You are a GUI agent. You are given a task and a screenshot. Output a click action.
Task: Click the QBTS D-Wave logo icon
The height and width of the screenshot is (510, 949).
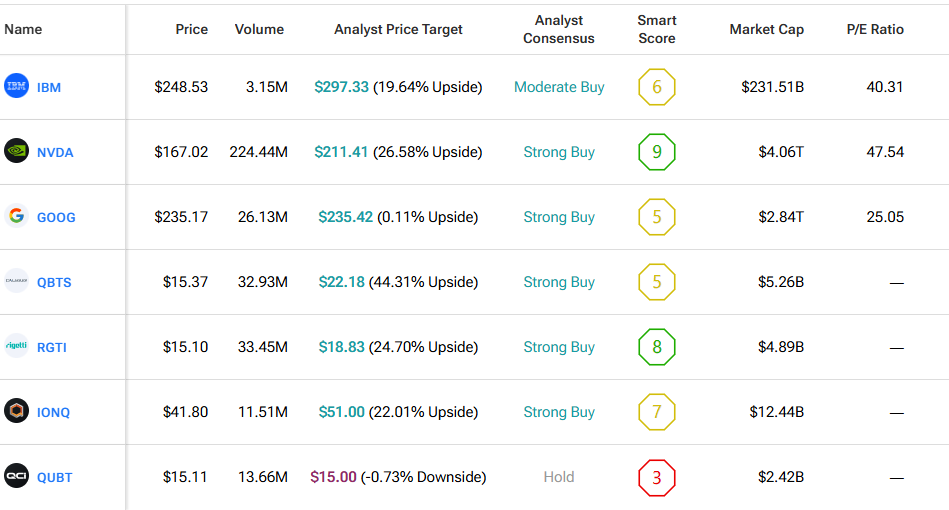pos(17,282)
